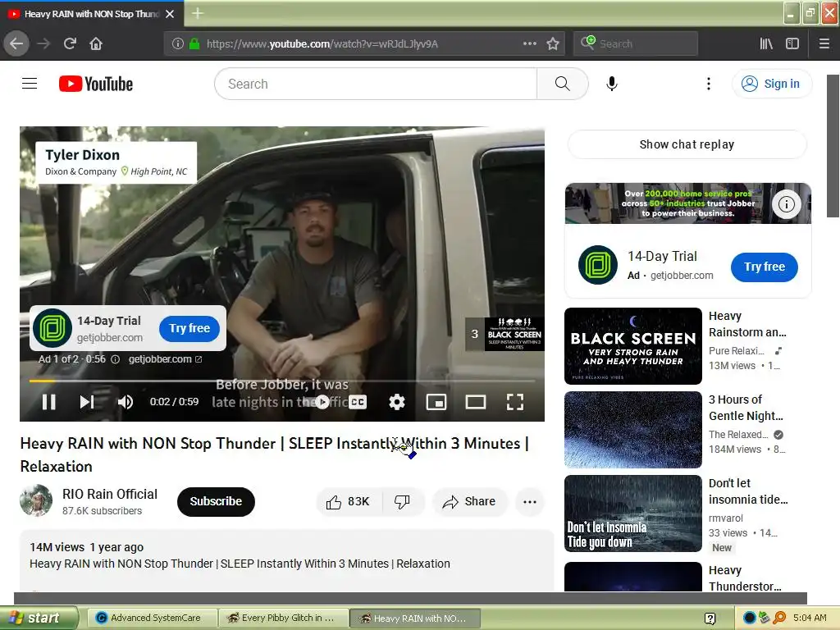The height and width of the screenshot is (630, 840).
Task: Bookmark this page with the star icon
Action: pos(553,43)
